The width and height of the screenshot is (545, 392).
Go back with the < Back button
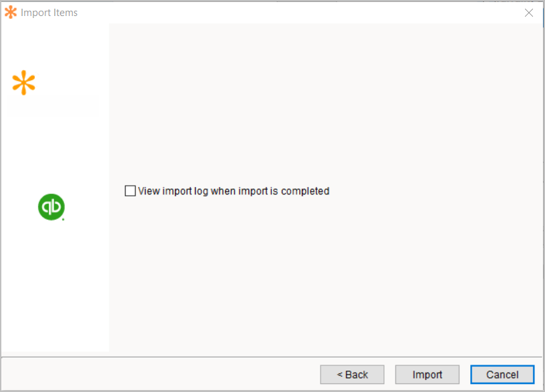(x=352, y=374)
